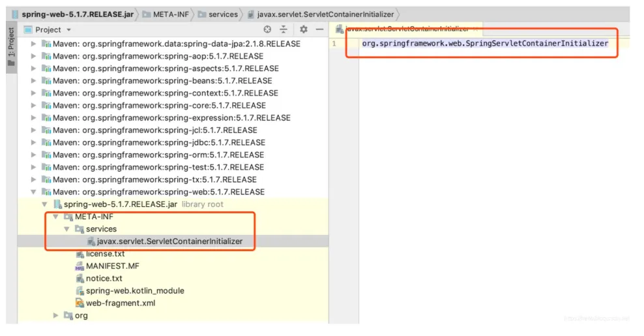
Task: Click line number 1 in editor gutter
Action: click(334, 43)
